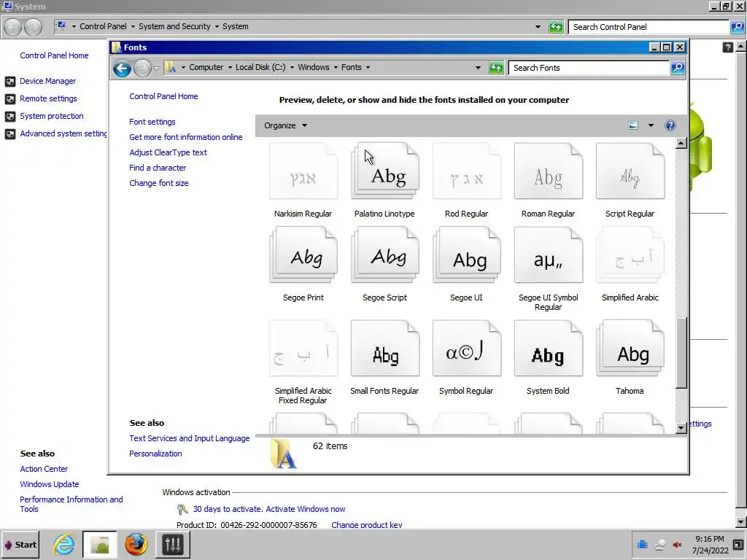
Task: Go back in the Fonts window
Action: point(122,68)
